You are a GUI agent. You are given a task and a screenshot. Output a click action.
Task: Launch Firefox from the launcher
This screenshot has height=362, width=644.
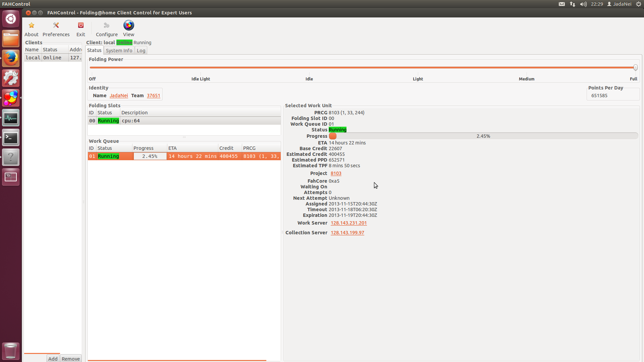pos(11,58)
